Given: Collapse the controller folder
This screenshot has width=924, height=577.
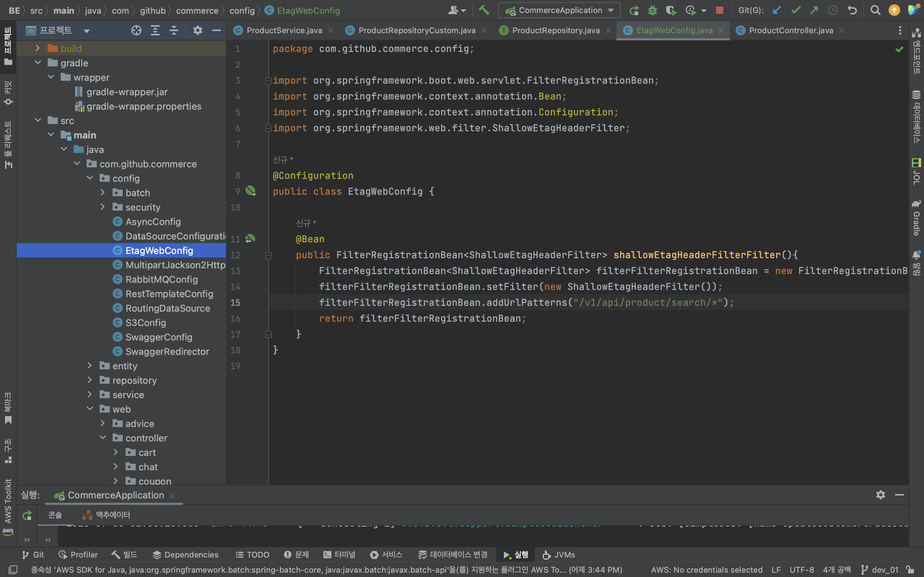Looking at the screenshot, I should coord(103,438).
